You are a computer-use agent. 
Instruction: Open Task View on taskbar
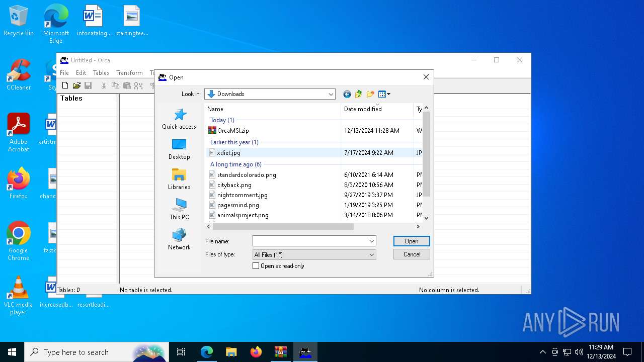click(x=181, y=352)
